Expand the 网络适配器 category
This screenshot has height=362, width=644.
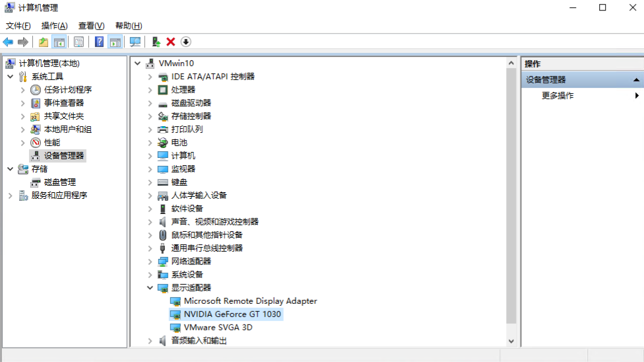point(150,262)
